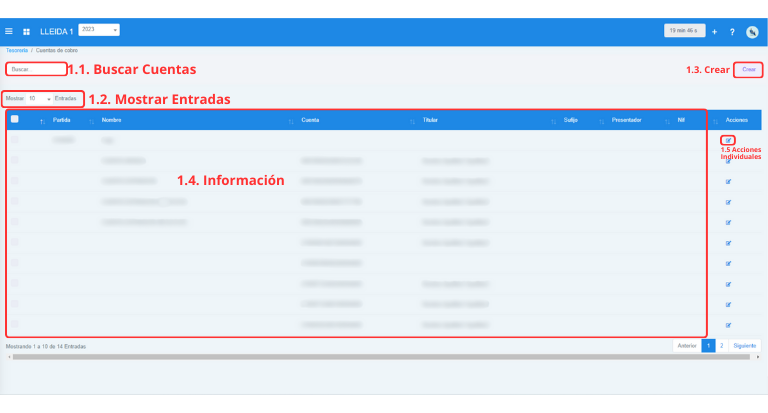Click the horizontal scrollbar's left arrow
The width and height of the screenshot is (768, 413).
click(x=9, y=357)
